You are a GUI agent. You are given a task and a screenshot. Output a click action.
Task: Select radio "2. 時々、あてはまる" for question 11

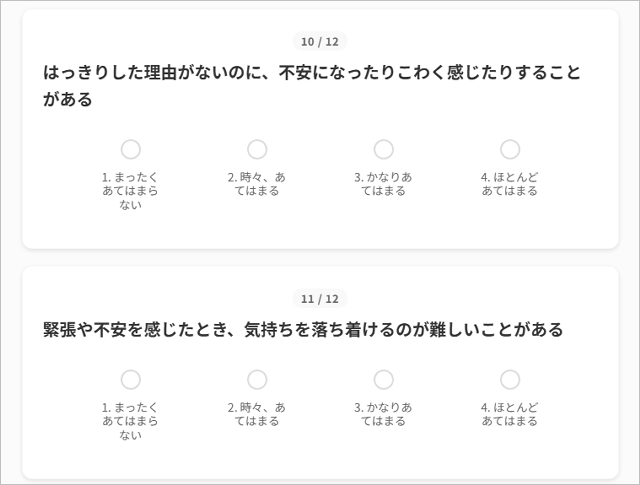[257, 380]
